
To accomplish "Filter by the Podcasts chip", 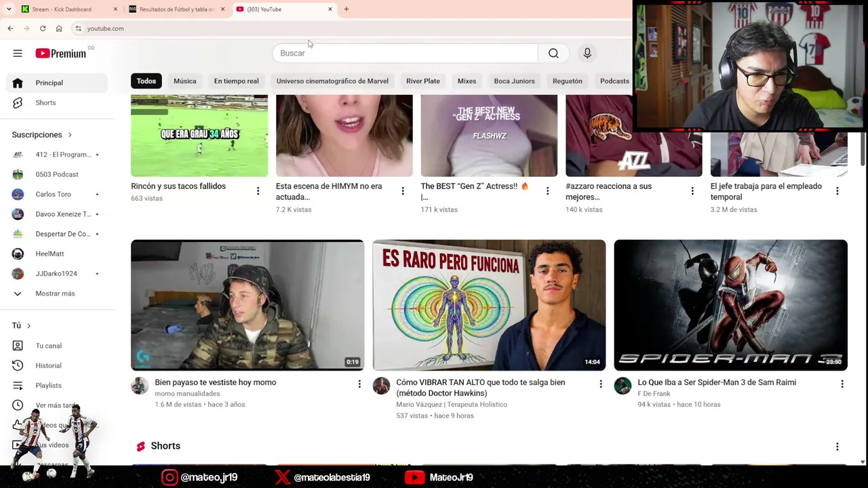I will click(x=614, y=81).
